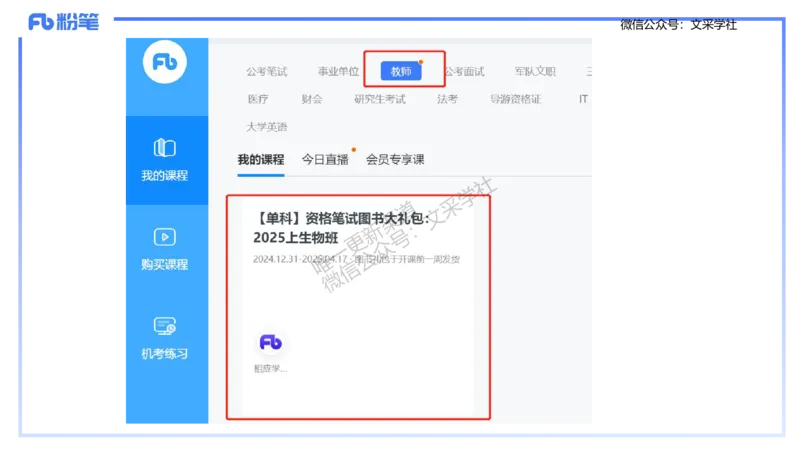Click the 我的课程 sidebar label
The height and width of the screenshot is (450, 800).
(x=164, y=176)
